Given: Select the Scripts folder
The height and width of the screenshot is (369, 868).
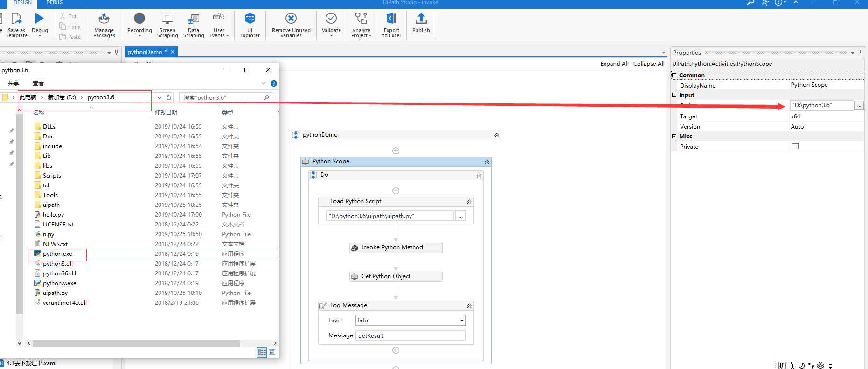Looking at the screenshot, I should click(x=52, y=176).
